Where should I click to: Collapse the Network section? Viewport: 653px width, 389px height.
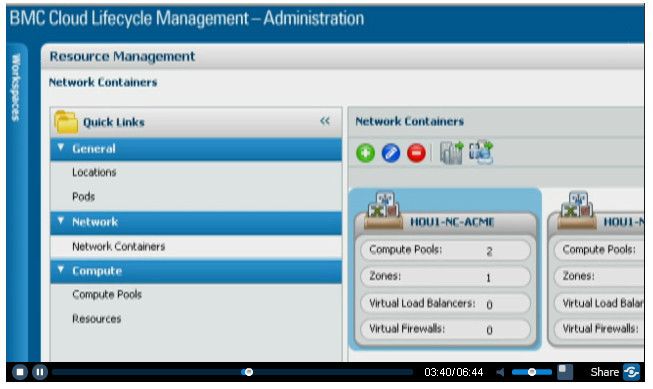(x=60, y=220)
